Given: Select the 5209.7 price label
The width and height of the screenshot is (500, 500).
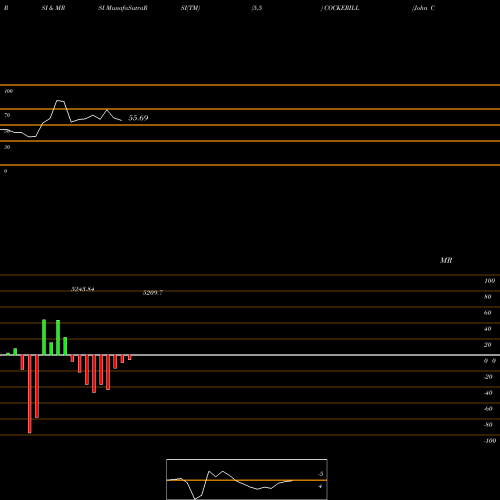Looking at the screenshot, I should (153, 292).
